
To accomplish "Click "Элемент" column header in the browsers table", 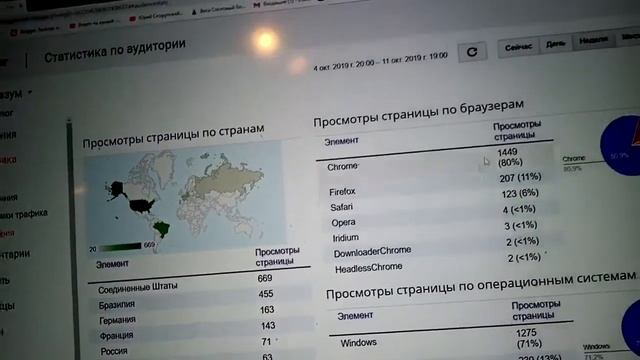I will tap(341, 141).
